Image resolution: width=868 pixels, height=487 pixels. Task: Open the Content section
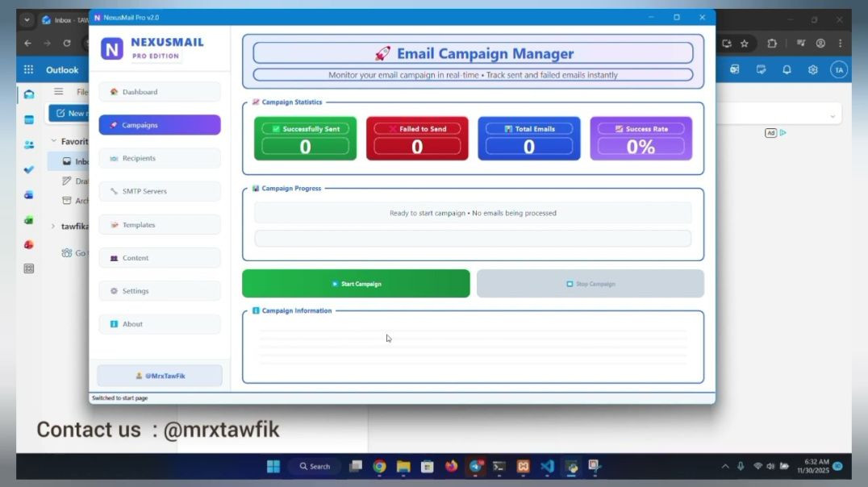click(x=159, y=257)
